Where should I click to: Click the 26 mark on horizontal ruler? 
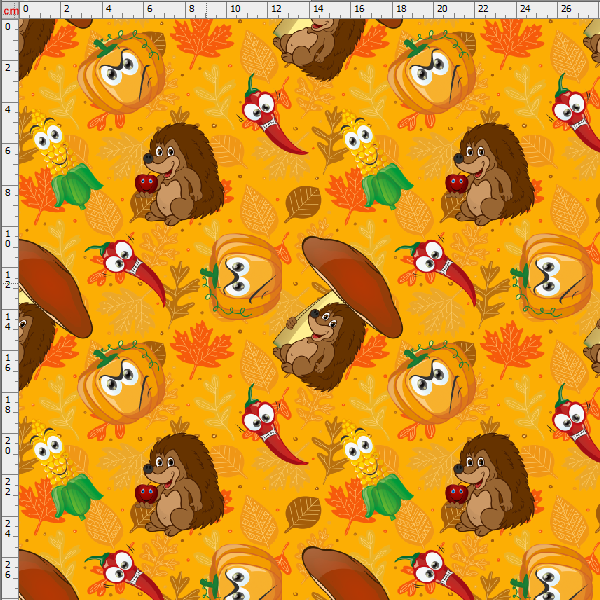[x=566, y=8]
